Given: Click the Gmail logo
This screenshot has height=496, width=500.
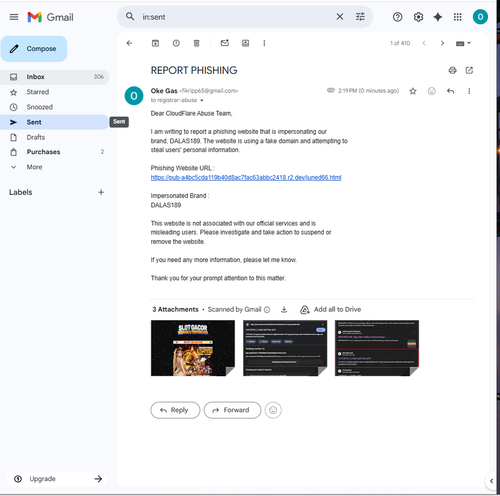Looking at the screenshot, I should [x=50, y=17].
